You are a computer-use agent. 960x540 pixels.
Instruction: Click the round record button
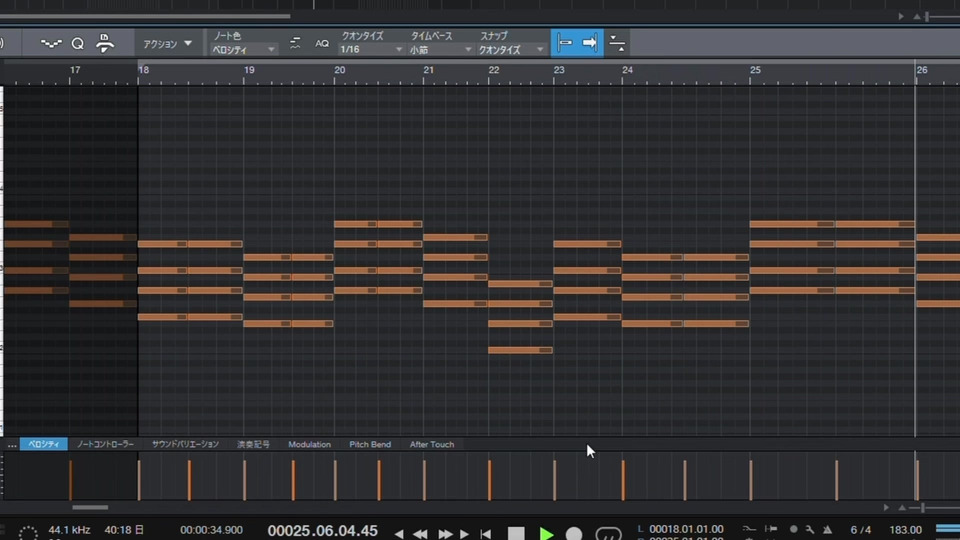coord(574,533)
